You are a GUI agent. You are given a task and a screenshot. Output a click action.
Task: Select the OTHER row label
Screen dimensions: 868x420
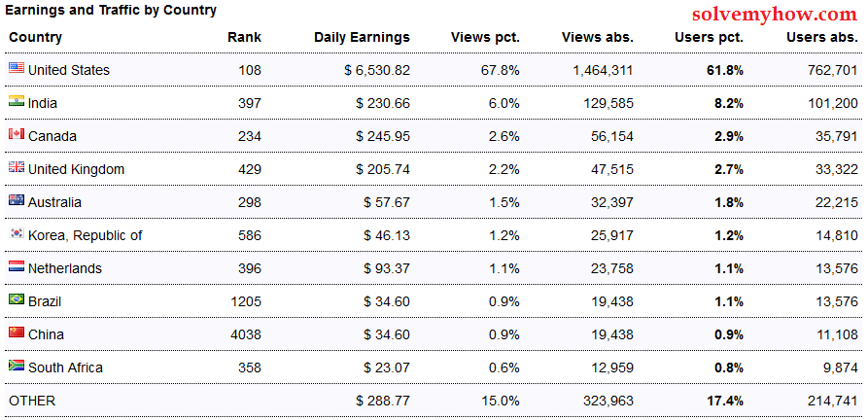tap(32, 401)
